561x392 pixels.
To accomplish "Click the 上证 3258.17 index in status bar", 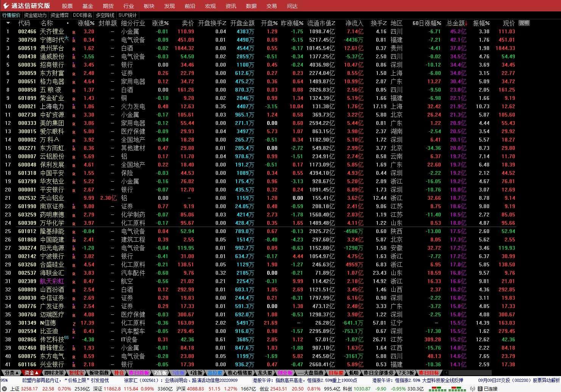I will click(23, 389).
